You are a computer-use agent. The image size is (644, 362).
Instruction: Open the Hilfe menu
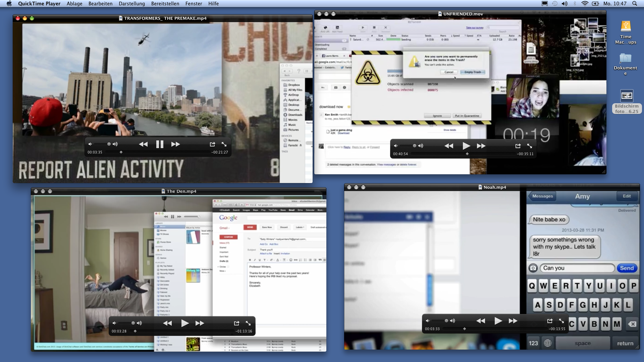point(213,4)
